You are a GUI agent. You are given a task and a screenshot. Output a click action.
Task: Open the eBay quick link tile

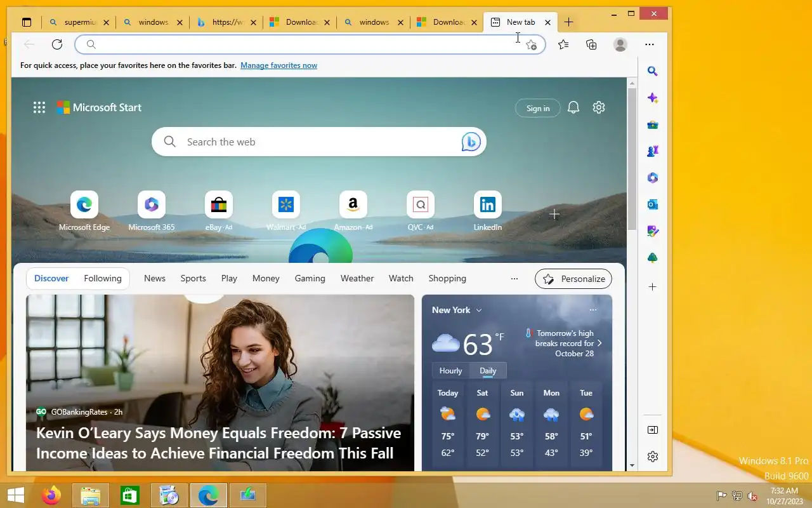click(x=219, y=211)
